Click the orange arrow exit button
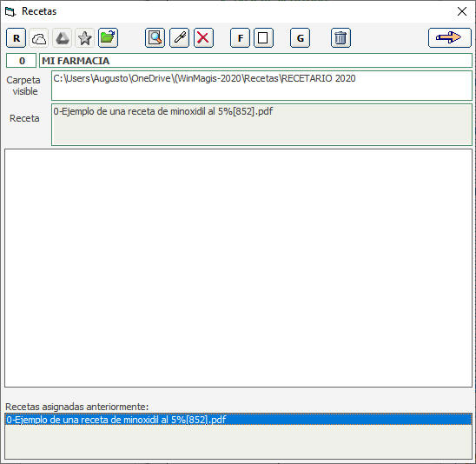Screen dimensions: 476x464 pyautogui.click(x=450, y=38)
